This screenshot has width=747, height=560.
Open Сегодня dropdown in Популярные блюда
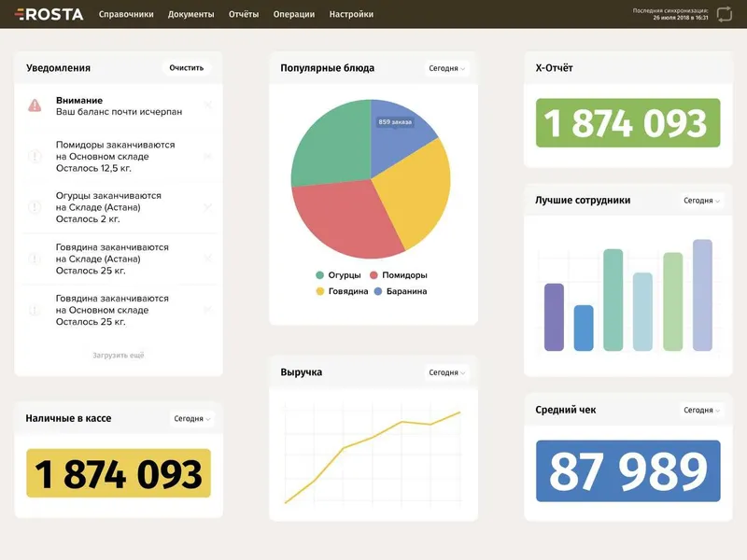click(446, 68)
